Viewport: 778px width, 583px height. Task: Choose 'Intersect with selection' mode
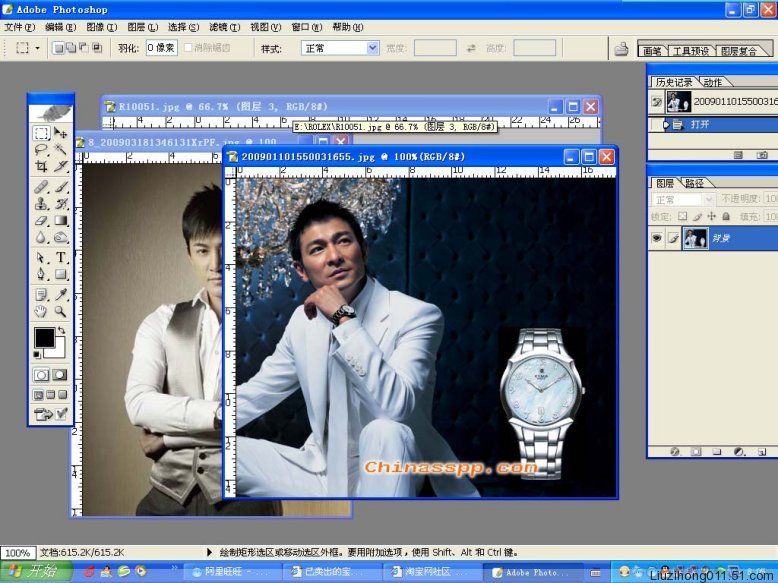point(97,48)
